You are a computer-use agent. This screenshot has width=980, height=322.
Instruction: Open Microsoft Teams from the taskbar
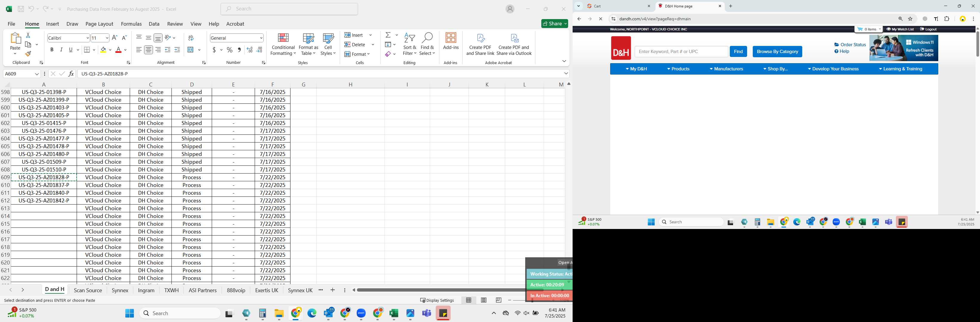coord(426,313)
